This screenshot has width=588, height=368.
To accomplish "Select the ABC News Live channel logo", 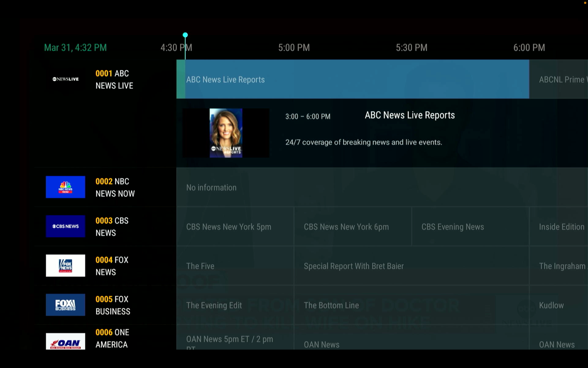I will 65,79.
